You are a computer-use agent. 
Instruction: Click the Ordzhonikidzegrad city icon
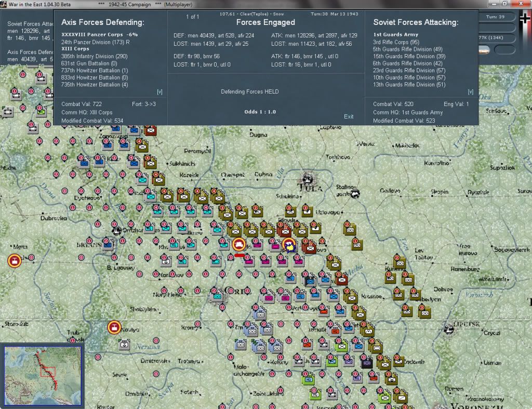point(117,231)
